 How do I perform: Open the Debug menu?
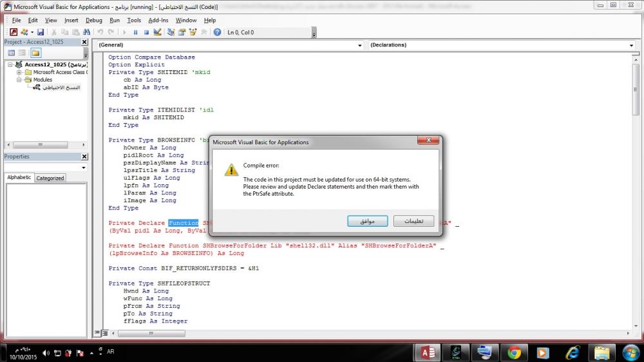(93, 20)
